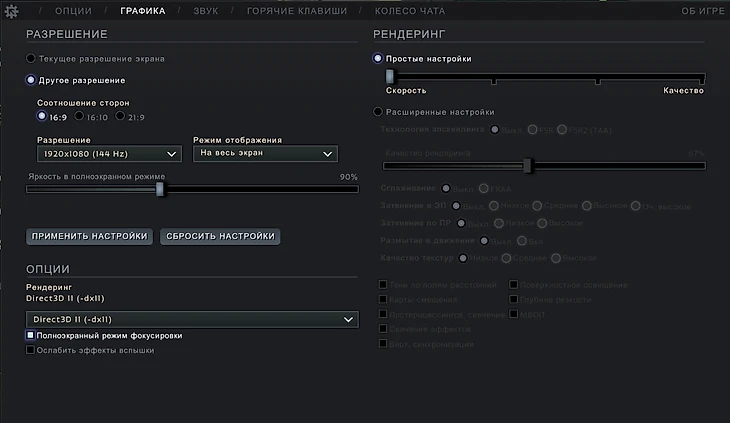730x423 pixels.
Task: Select Расширенные настройки radio button
Action: click(378, 112)
